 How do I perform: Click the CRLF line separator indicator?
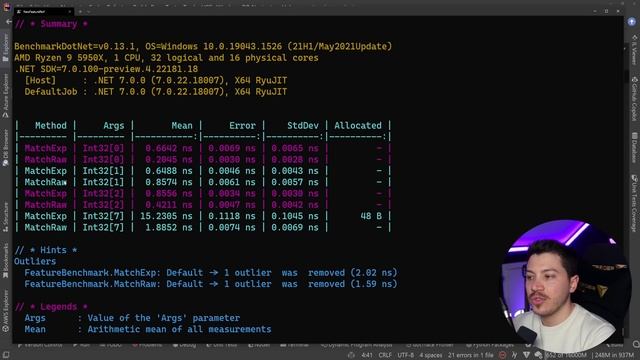(385, 355)
